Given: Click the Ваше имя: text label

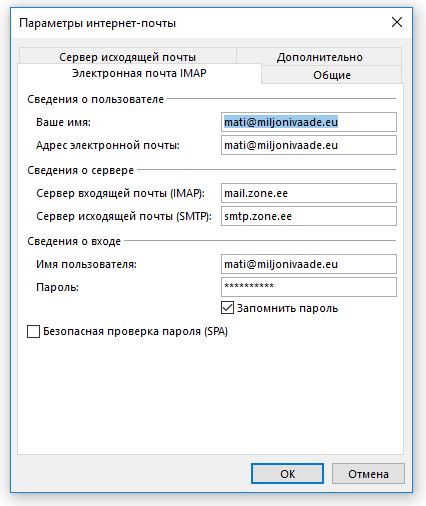Looking at the screenshot, I should point(63,122).
